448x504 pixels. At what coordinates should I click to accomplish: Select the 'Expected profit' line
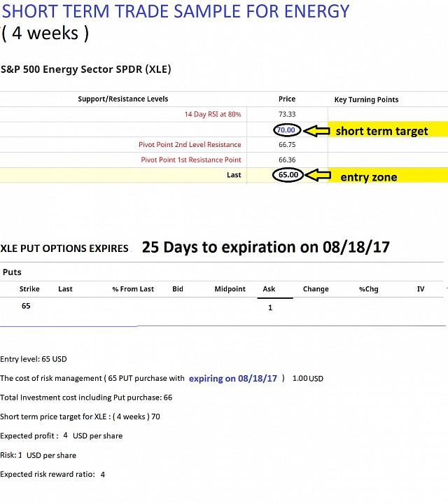62,436
